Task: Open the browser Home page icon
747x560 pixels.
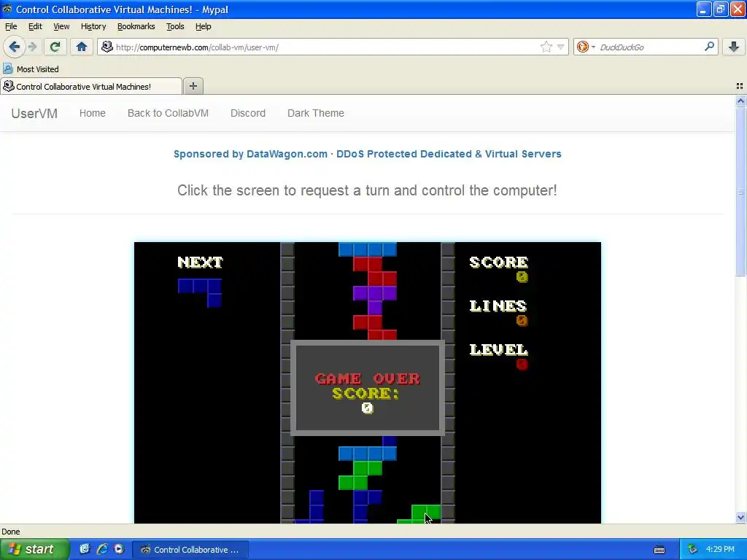Action: pyautogui.click(x=82, y=47)
